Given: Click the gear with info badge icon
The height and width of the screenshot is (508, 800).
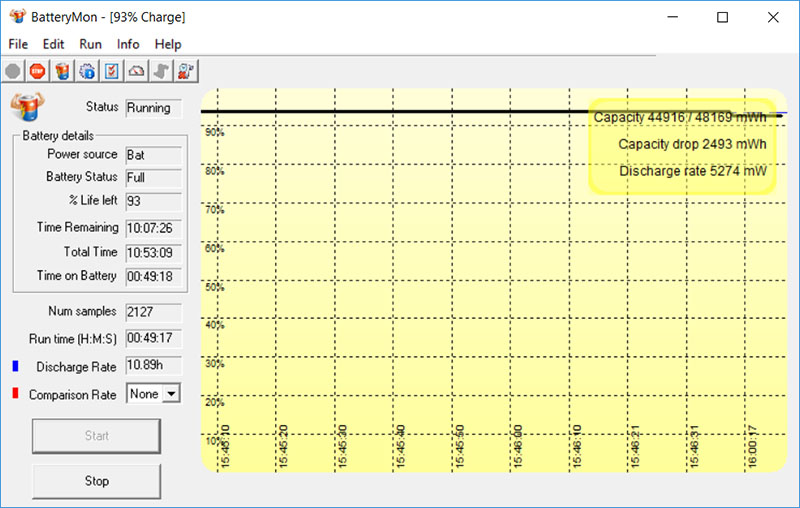Looking at the screenshot, I should coord(87,71).
